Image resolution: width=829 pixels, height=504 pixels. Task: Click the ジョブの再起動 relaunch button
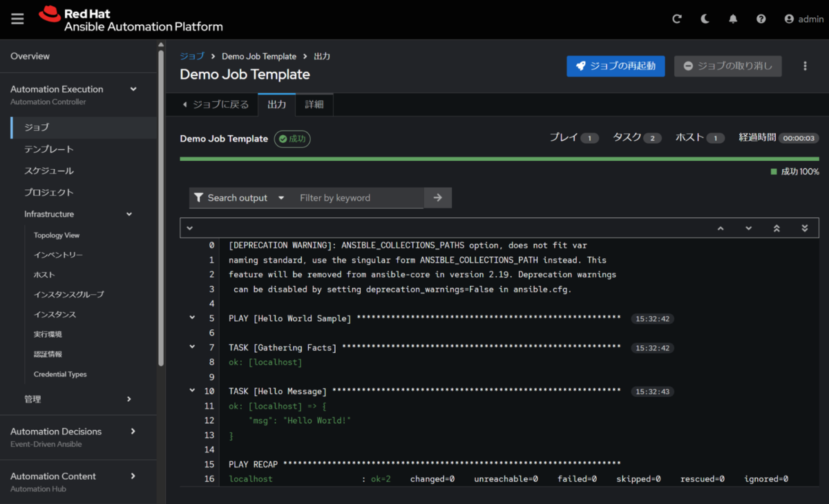(616, 66)
